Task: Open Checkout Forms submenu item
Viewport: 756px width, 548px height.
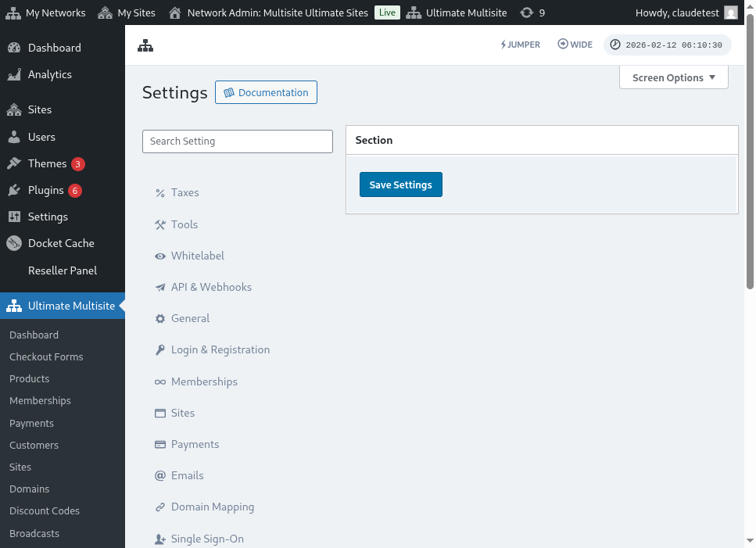Action: coord(46,356)
